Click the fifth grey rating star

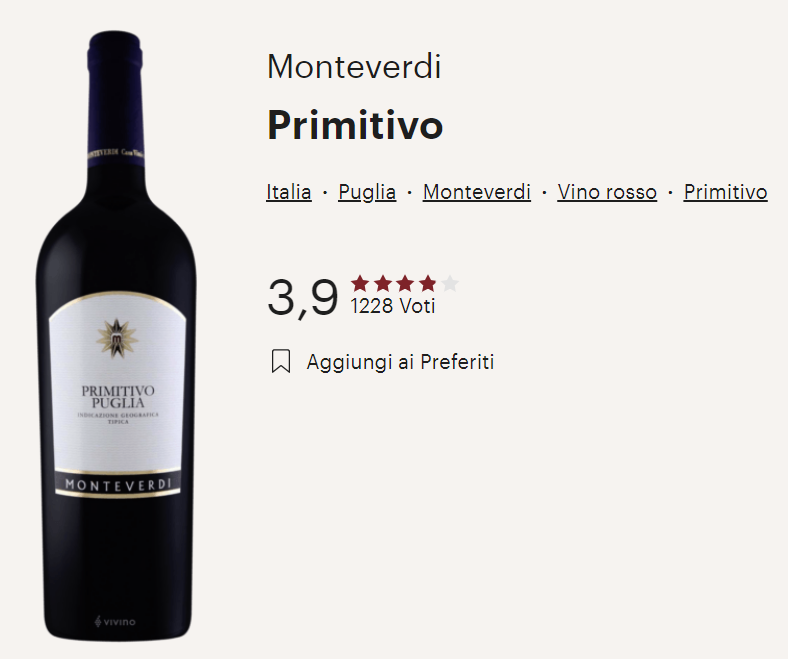click(450, 284)
